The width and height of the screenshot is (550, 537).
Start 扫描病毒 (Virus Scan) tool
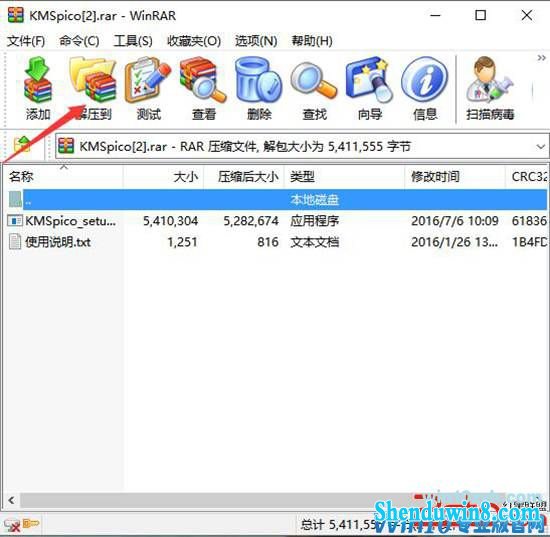(490, 88)
